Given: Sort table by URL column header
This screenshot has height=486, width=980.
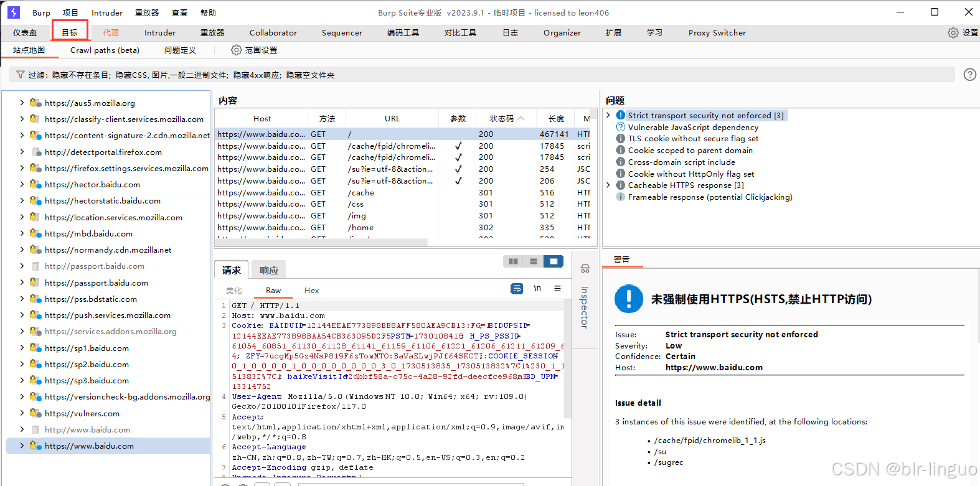Looking at the screenshot, I should pos(392,118).
